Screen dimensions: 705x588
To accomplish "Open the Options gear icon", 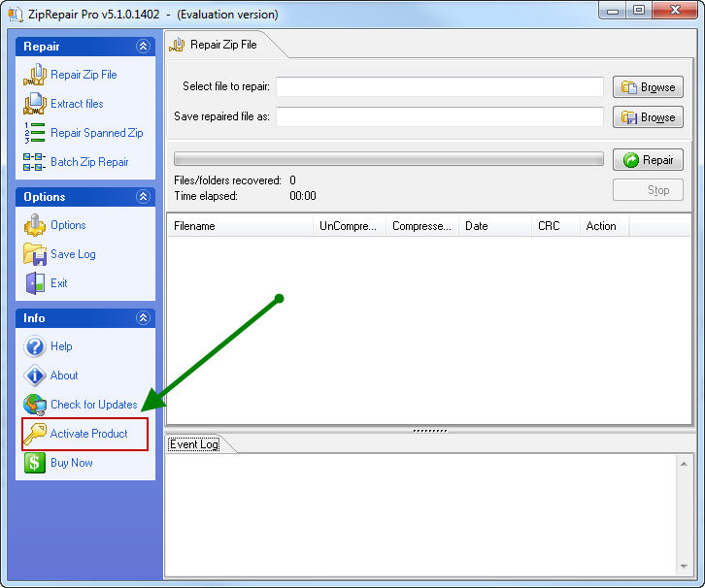I will pos(35,225).
